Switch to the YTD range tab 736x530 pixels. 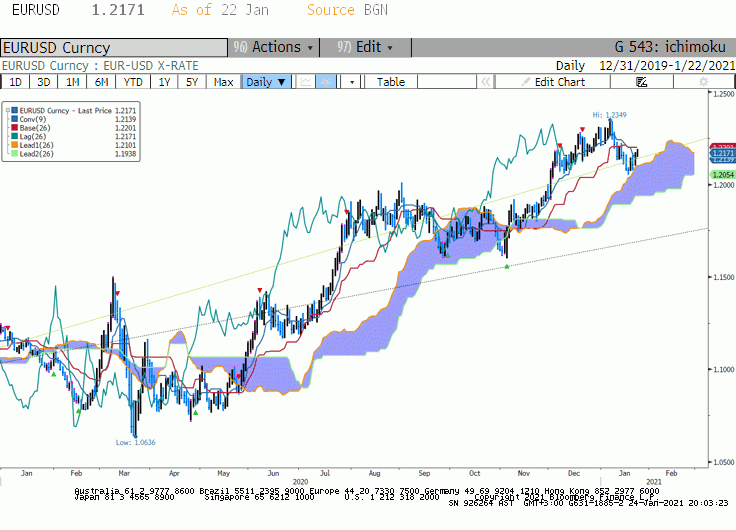click(133, 82)
